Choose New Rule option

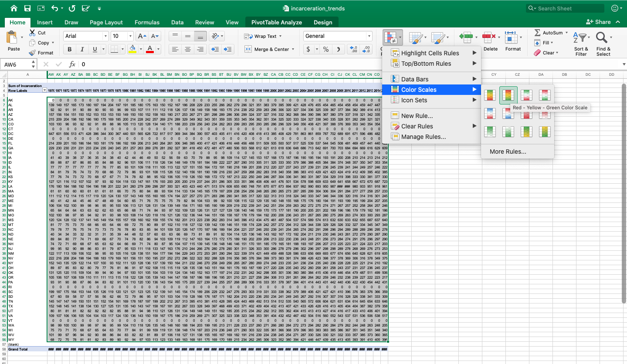[x=431, y=116]
